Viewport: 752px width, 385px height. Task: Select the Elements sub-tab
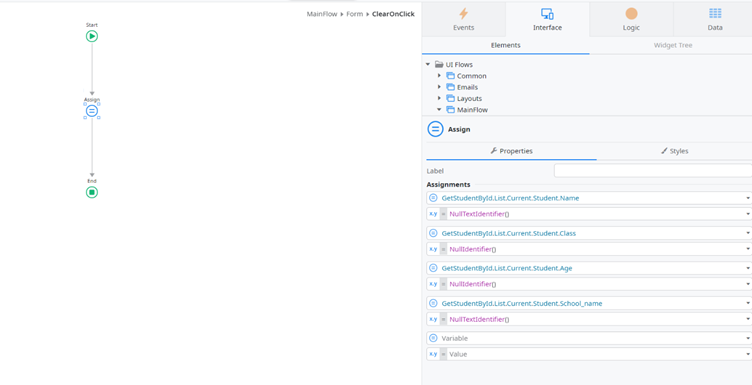(x=505, y=46)
